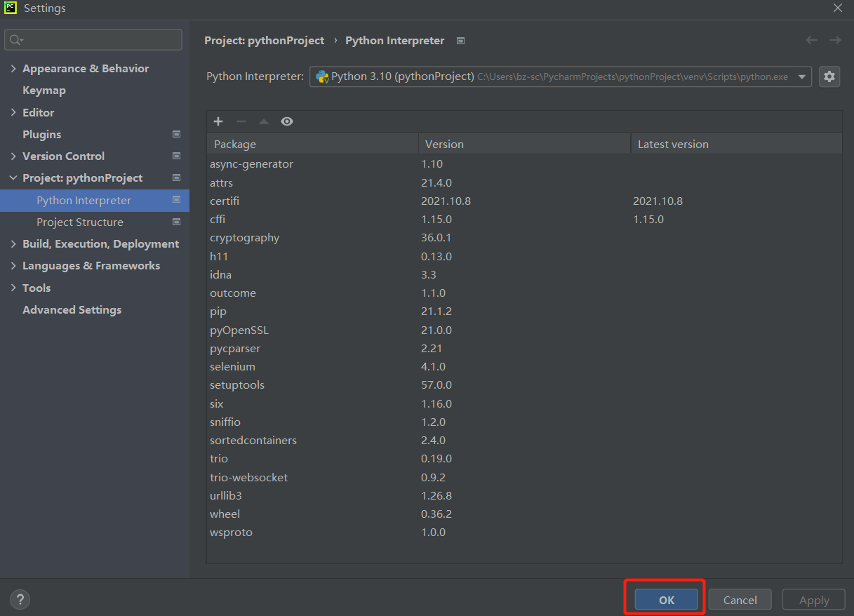Select the cryptography package row
Viewport: 854px width, 616px height.
[524, 238]
